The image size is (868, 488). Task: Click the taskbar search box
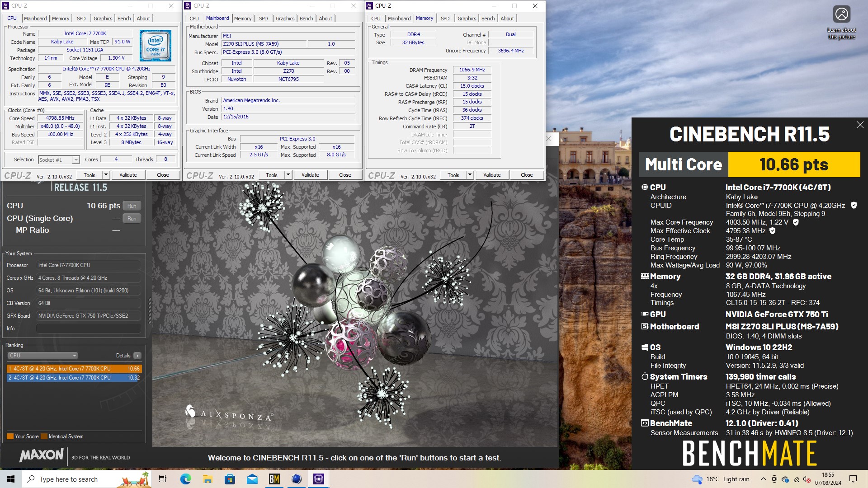(x=87, y=479)
